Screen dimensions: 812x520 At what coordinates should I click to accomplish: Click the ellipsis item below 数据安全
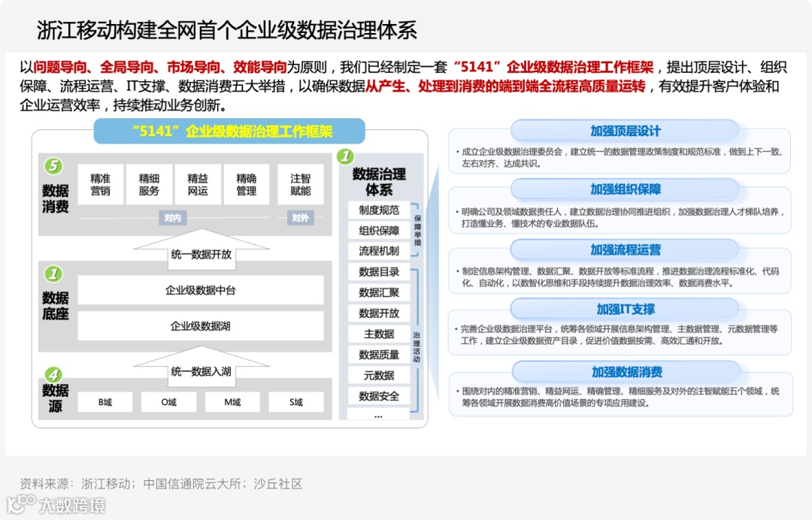tap(378, 415)
